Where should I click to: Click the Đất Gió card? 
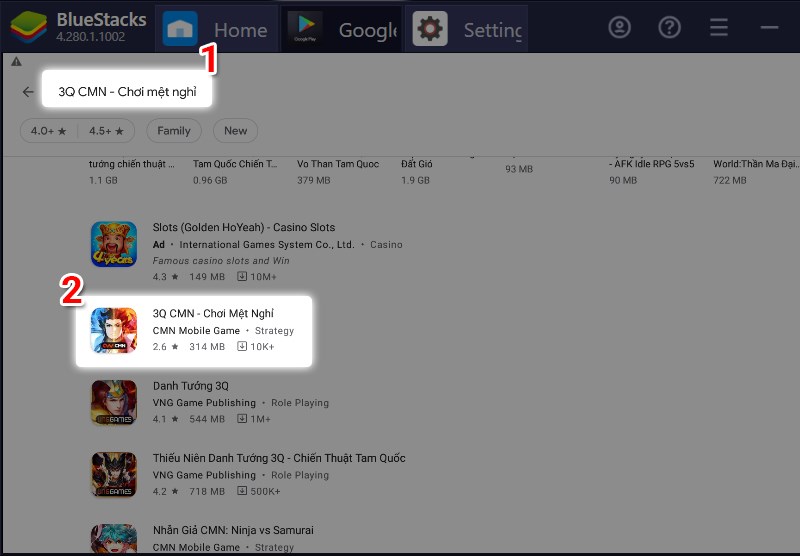click(417, 172)
